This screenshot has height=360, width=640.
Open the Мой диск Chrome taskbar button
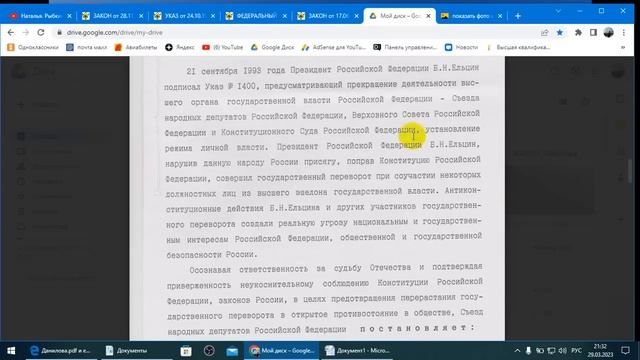282,351
